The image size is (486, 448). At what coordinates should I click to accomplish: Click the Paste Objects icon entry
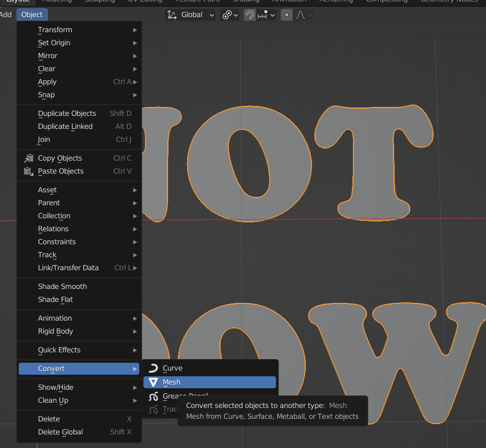[79, 171]
